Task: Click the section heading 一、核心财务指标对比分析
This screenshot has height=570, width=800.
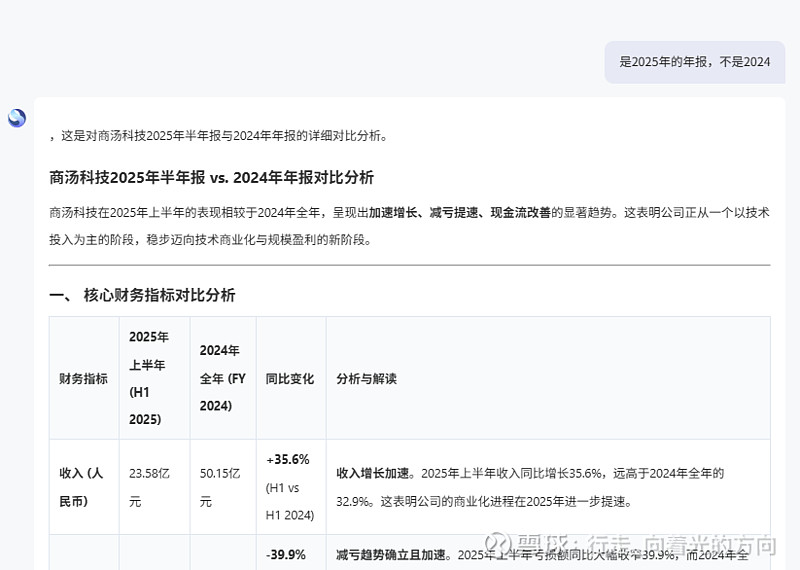Action: pyautogui.click(x=142, y=295)
